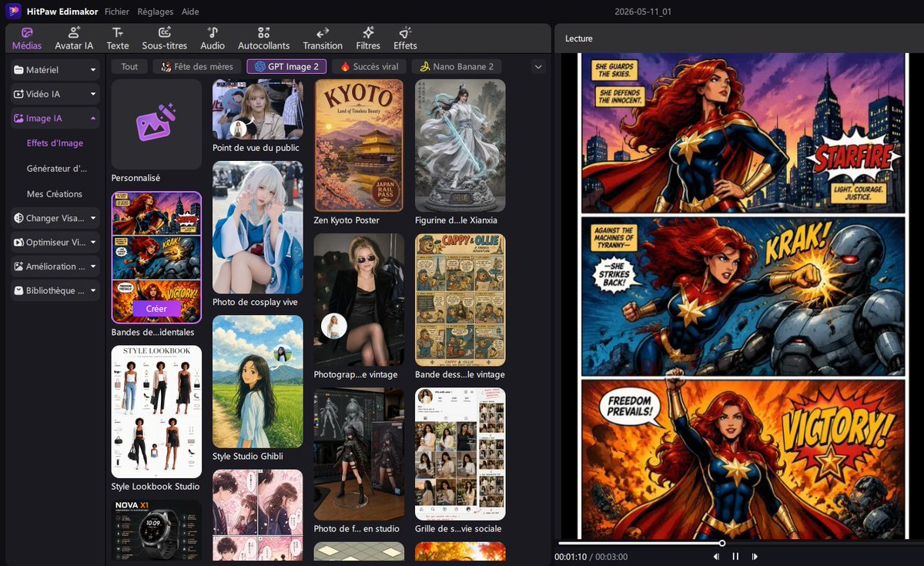This screenshot has height=566, width=924.
Task: Select the vintage Photograp...e template
Action: click(x=359, y=300)
